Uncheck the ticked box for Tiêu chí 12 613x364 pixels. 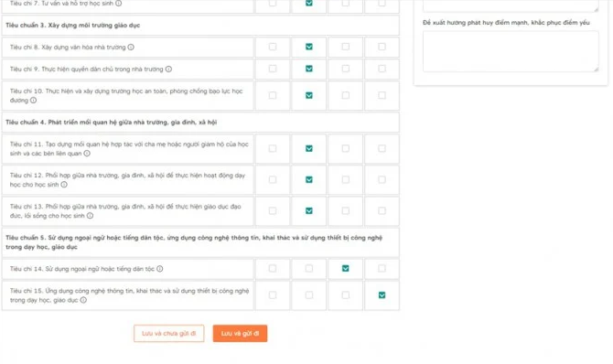(309, 179)
